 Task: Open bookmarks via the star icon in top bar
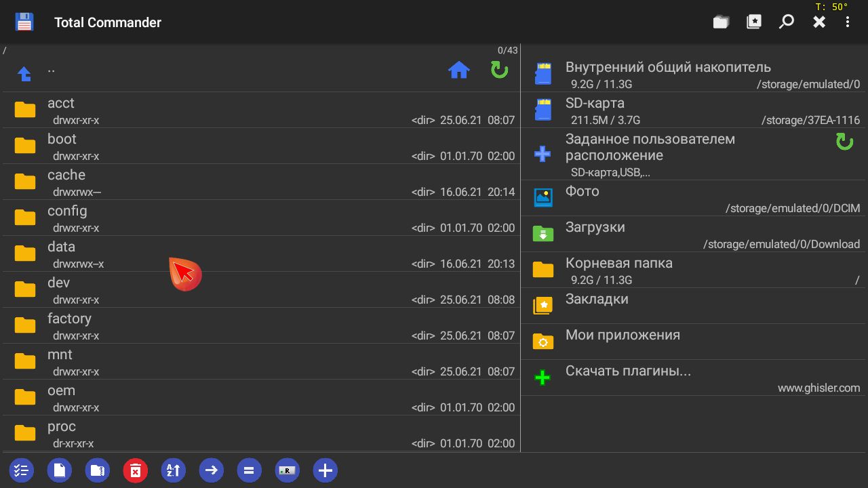[754, 22]
